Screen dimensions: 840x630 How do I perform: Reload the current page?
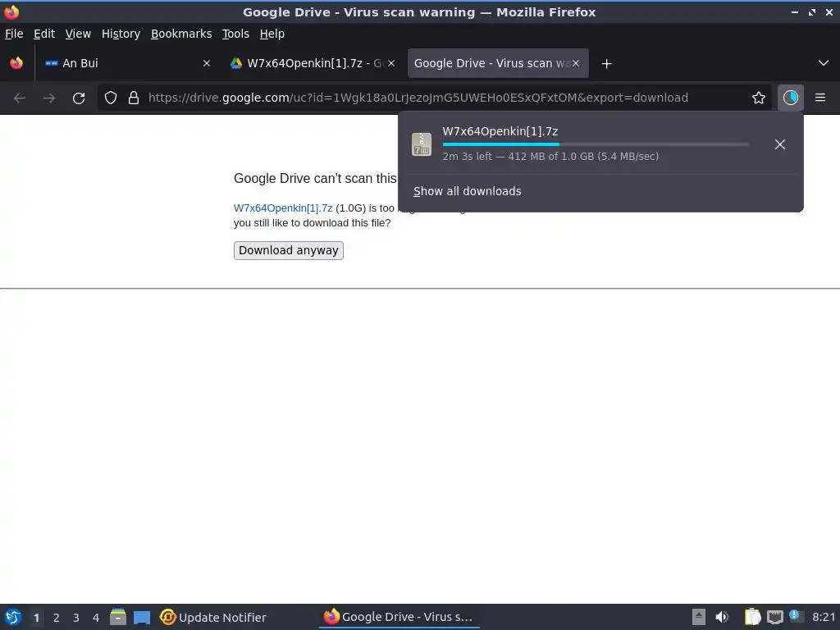79,98
